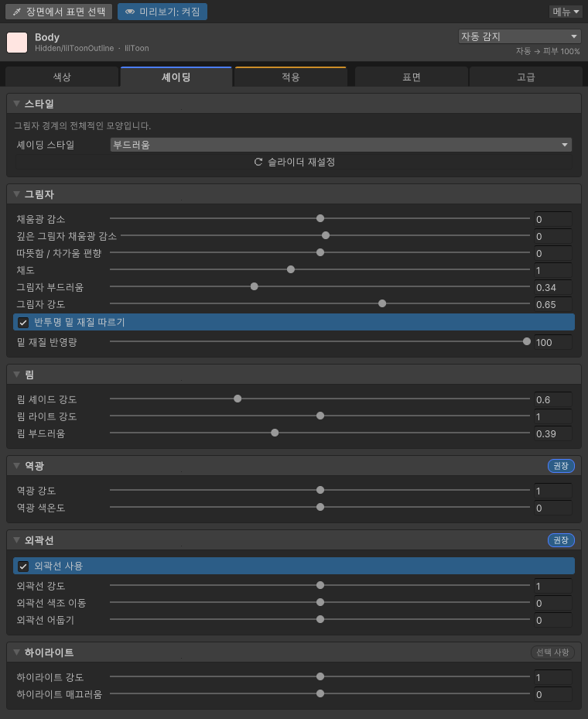Click the 외곽선 어둡기 slider handle
The height and width of the screenshot is (719, 588).
coord(320,619)
